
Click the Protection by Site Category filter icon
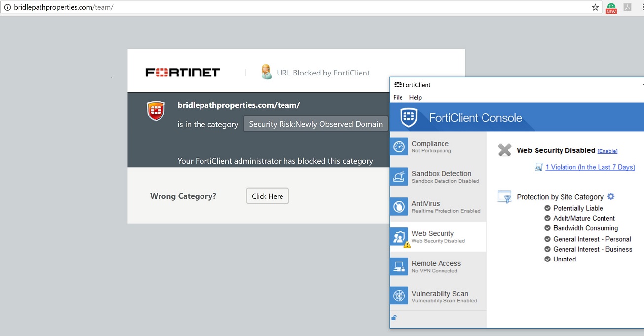pos(504,197)
